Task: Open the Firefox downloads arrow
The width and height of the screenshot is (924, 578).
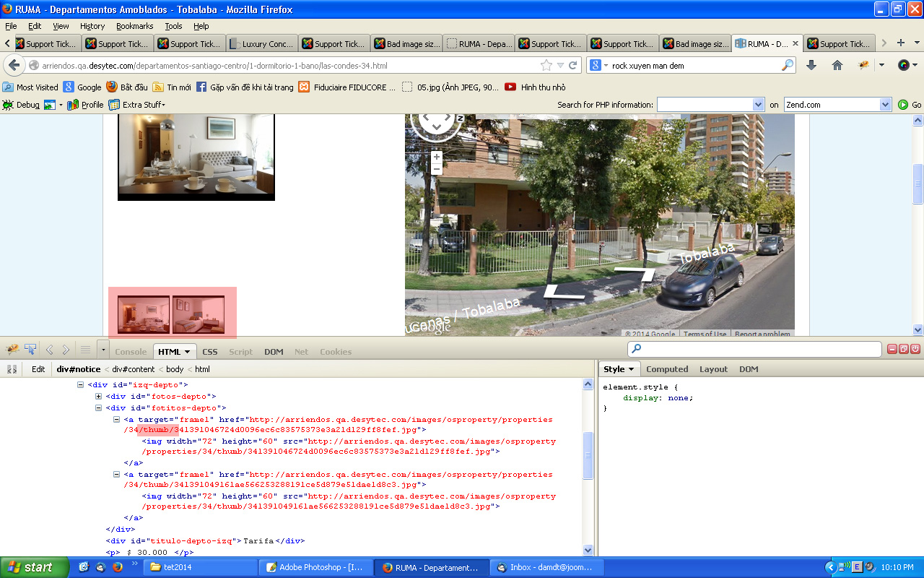Action: coord(811,65)
